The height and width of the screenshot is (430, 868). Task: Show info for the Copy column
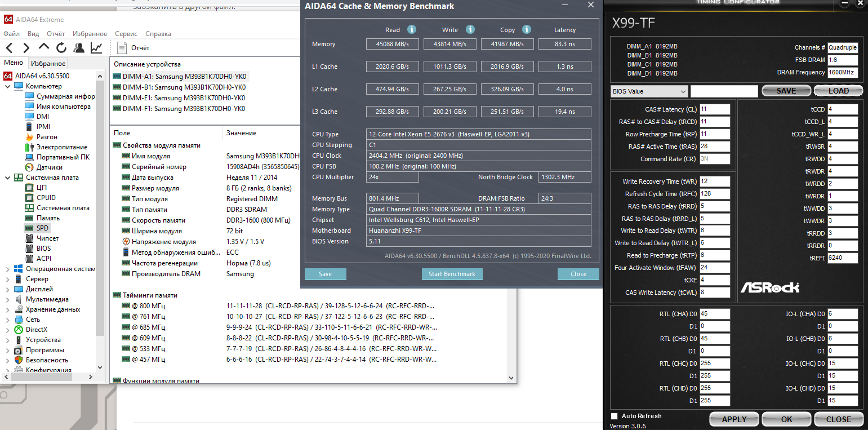(527, 30)
